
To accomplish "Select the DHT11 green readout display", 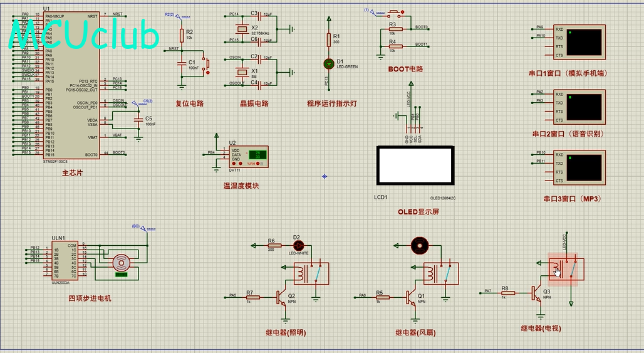I will [257, 154].
